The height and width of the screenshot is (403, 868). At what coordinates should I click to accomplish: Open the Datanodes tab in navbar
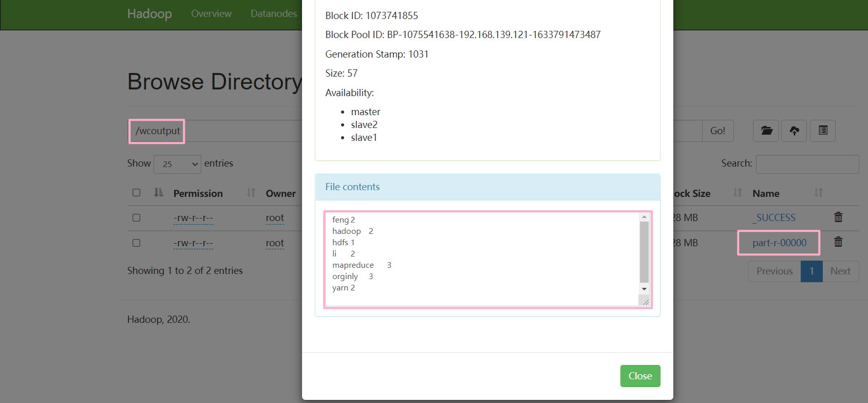click(274, 14)
